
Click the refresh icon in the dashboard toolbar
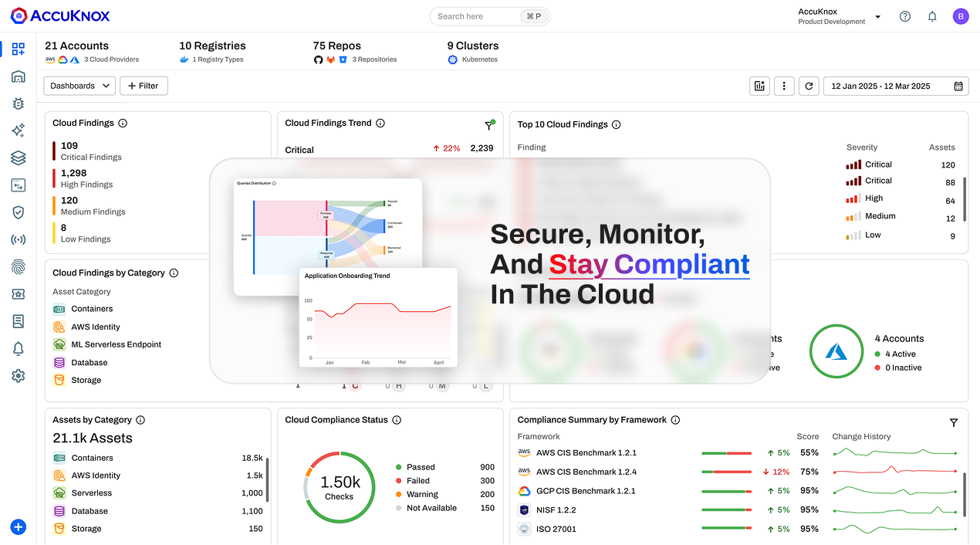[x=809, y=86]
